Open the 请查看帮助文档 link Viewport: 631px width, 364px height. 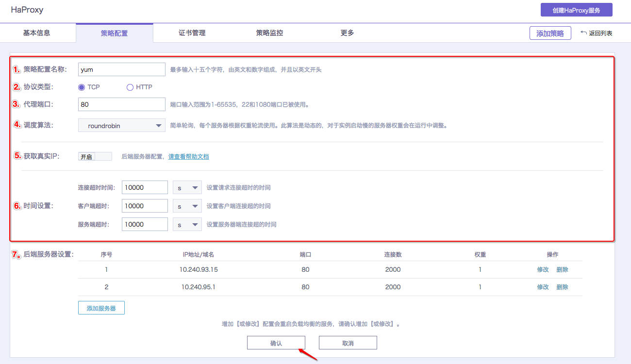(x=189, y=157)
